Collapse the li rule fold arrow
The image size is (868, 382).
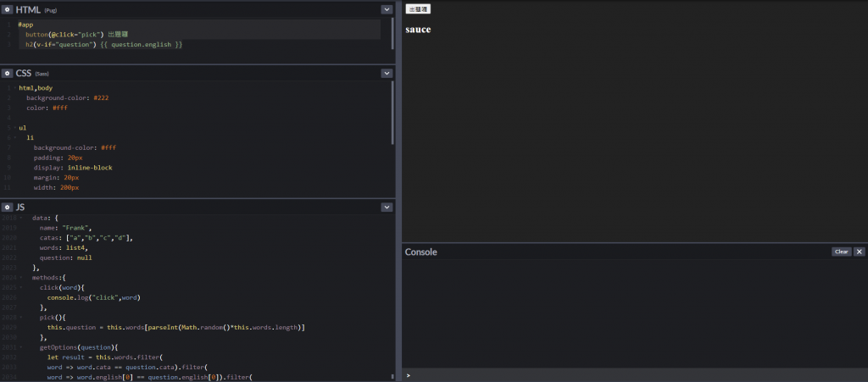(15, 138)
